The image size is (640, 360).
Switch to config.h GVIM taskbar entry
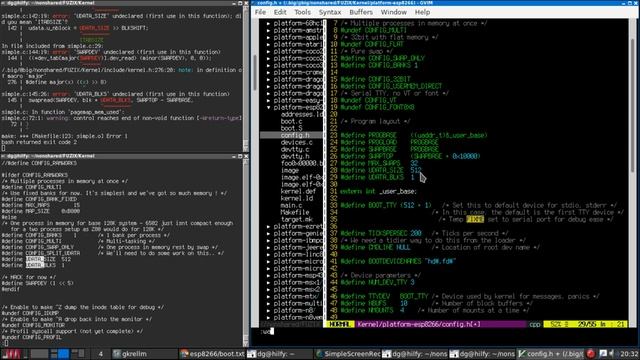click(x=550, y=354)
